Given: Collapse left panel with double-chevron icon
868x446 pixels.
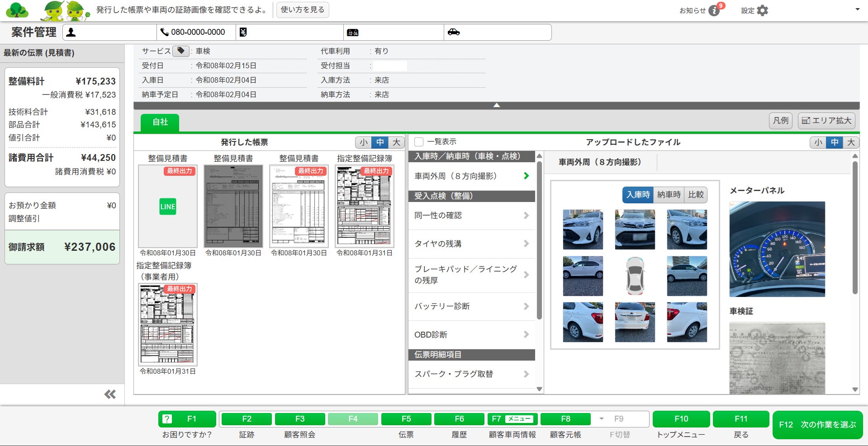Looking at the screenshot, I should (x=110, y=394).
